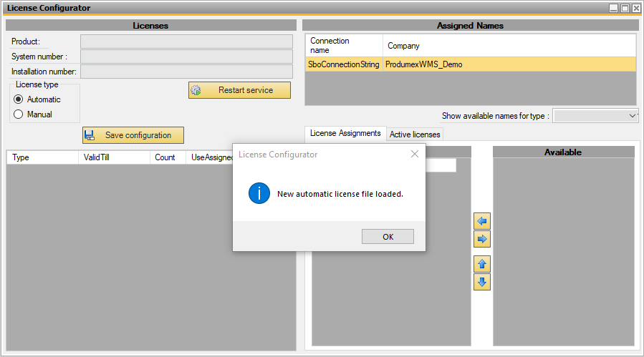Click the Save configuration floppy disk icon
Viewport: 644px width, 357px height.
click(90, 135)
